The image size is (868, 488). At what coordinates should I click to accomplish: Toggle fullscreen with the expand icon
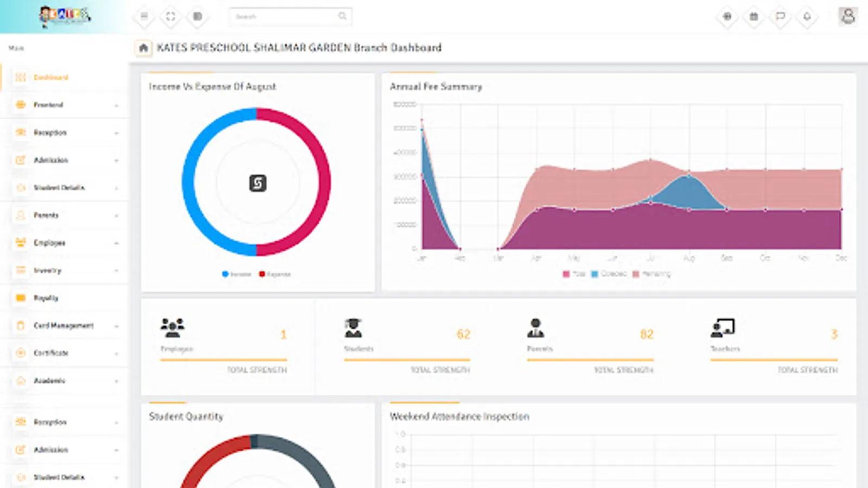[x=171, y=16]
